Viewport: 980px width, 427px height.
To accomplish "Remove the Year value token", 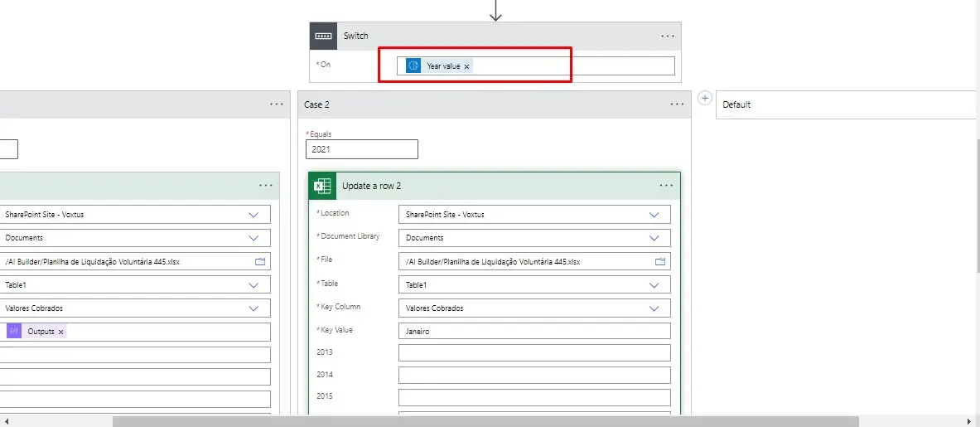I will point(466,66).
